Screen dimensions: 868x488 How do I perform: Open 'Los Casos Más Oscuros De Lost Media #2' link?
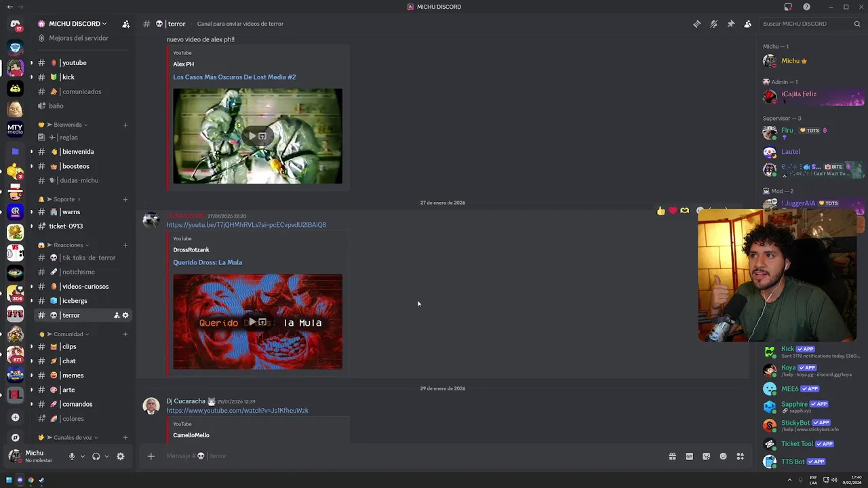point(234,77)
